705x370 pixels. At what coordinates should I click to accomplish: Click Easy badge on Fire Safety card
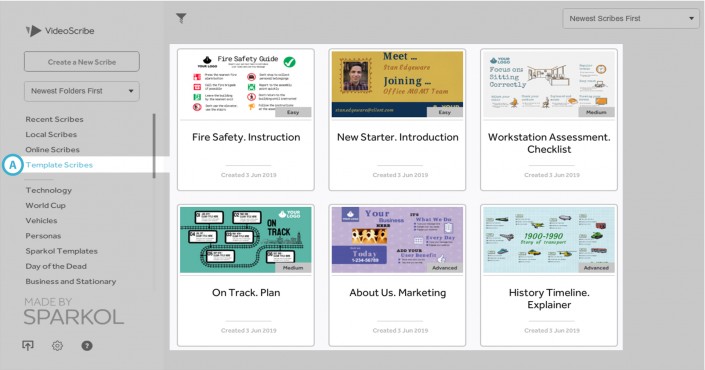[x=293, y=112]
